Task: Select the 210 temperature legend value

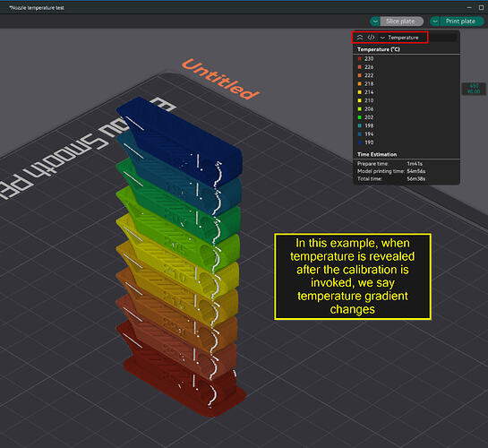Action: (x=369, y=101)
